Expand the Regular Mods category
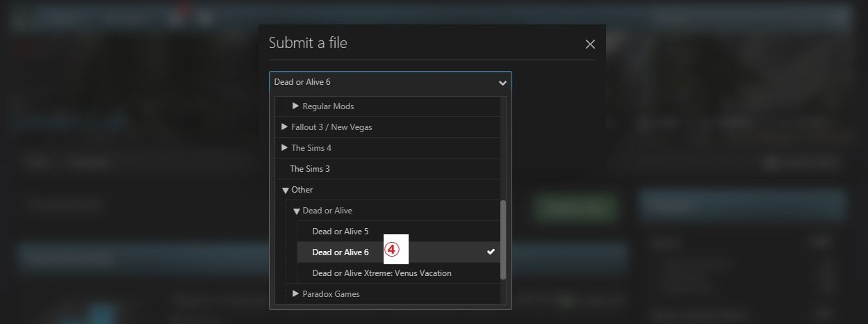The height and width of the screenshot is (324, 868). pos(295,106)
